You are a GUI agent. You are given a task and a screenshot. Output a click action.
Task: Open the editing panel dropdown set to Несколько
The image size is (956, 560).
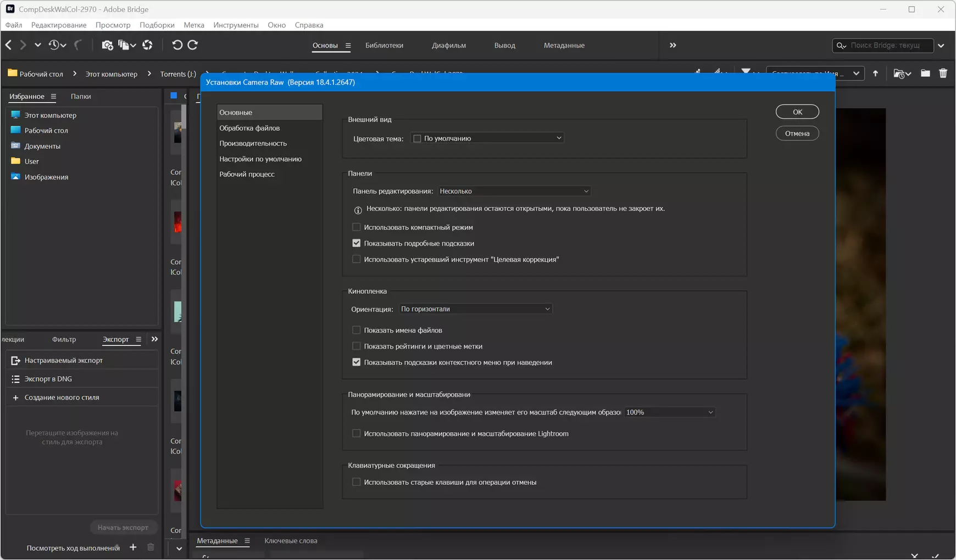pos(514,191)
